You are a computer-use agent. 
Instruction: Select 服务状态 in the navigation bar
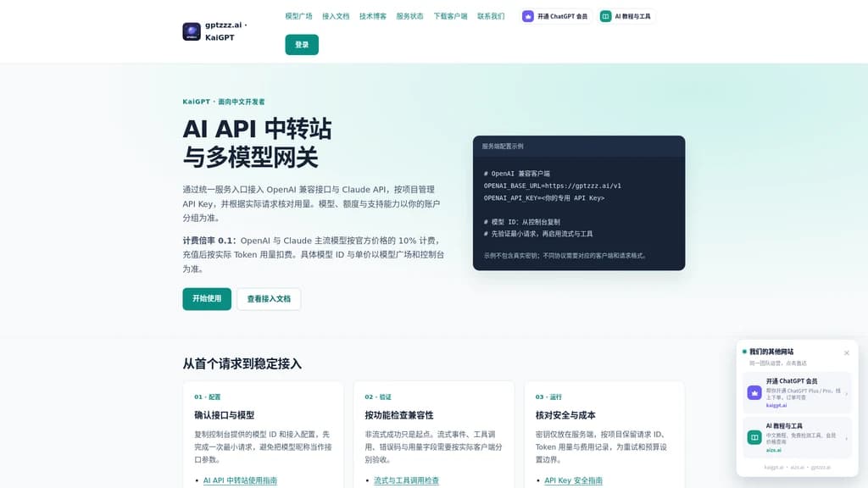[x=409, y=17]
